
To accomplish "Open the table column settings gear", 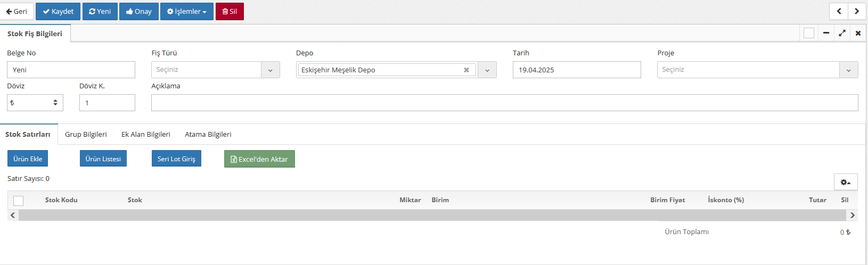I will tap(846, 182).
